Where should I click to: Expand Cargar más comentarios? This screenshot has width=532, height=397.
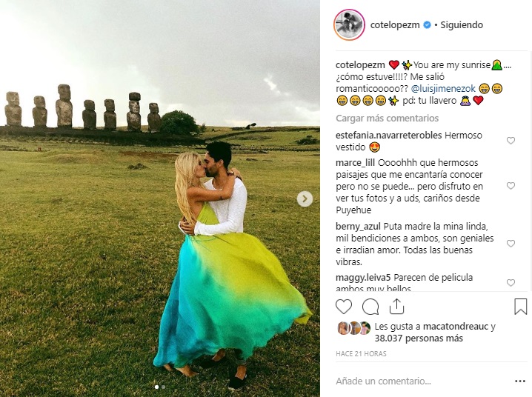coord(387,119)
